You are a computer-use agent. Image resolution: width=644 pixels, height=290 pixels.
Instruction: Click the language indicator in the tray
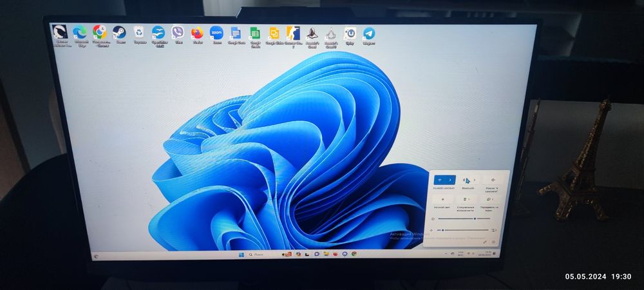460,253
